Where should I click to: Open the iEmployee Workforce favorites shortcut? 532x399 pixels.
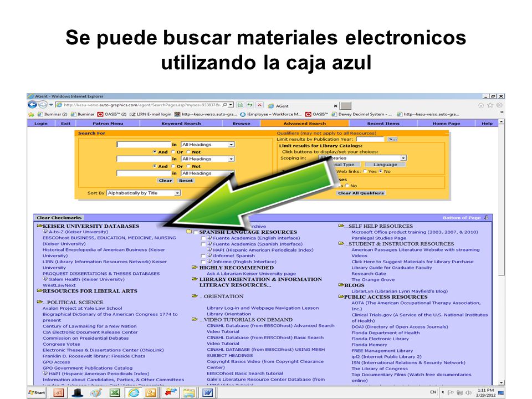pos(271,114)
